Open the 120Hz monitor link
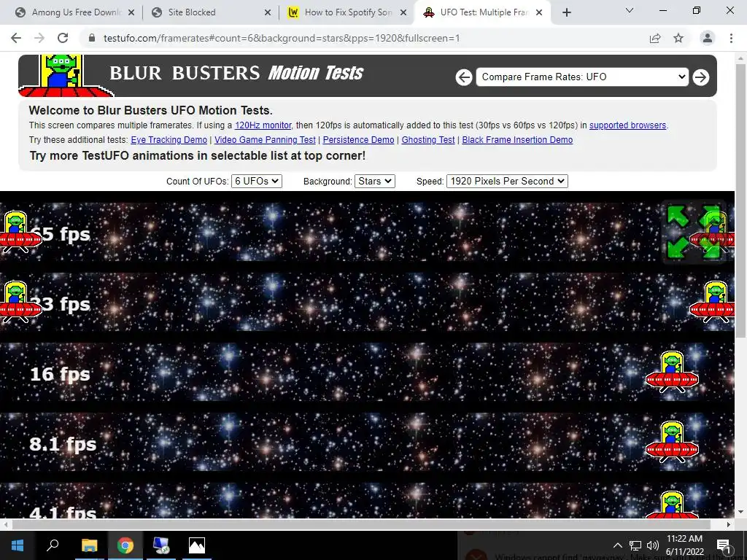 click(263, 125)
